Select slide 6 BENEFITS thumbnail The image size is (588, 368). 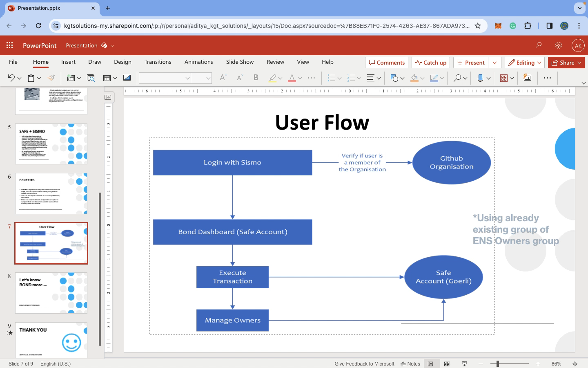click(x=51, y=193)
